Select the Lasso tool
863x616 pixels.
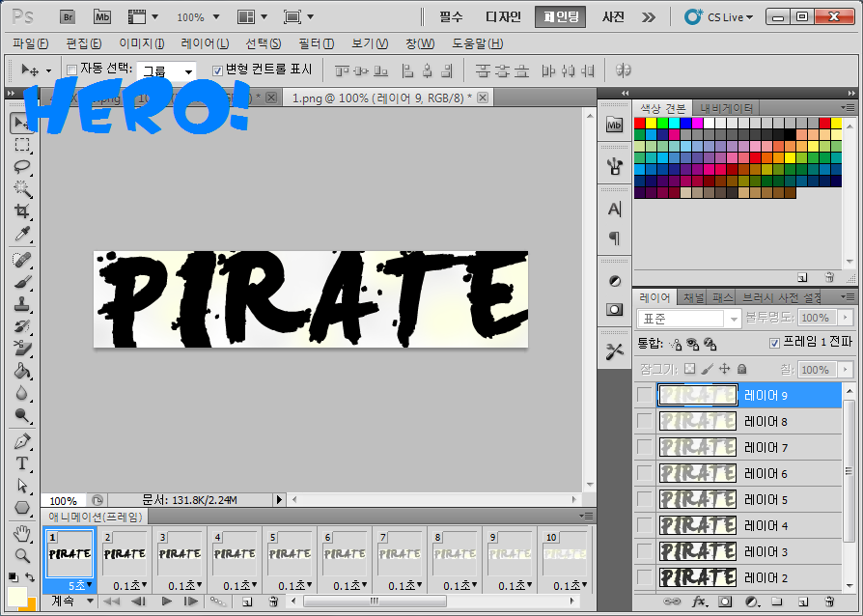(22, 167)
